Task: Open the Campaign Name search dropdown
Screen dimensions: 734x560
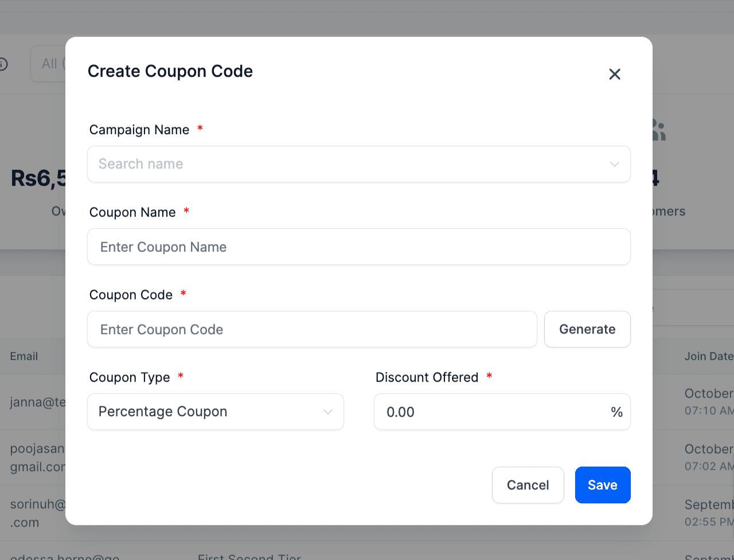Action: [359, 164]
